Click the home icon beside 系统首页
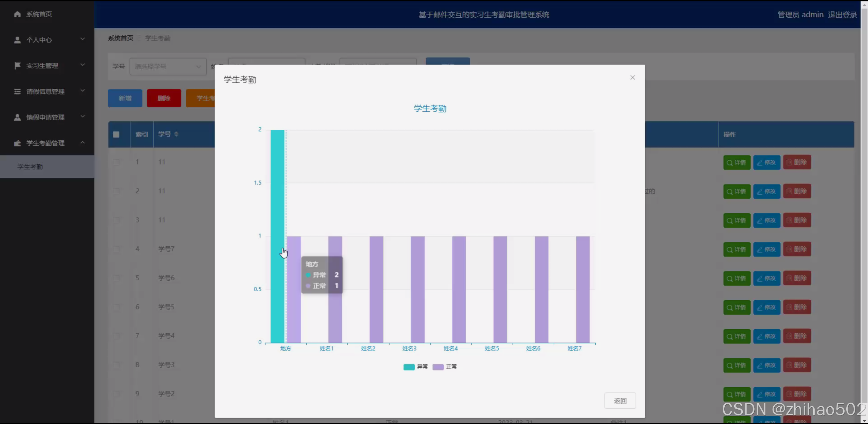 pos(17,14)
